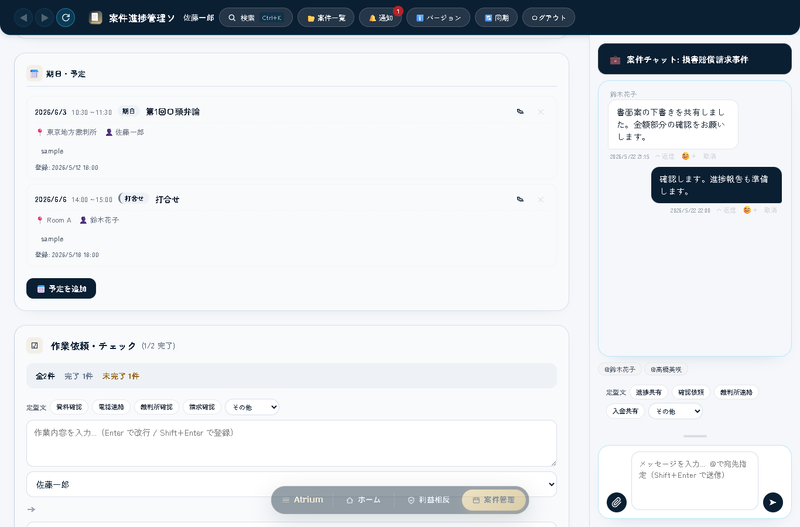
Task: Click the attachment paperclip icon in chat
Action: point(616,502)
